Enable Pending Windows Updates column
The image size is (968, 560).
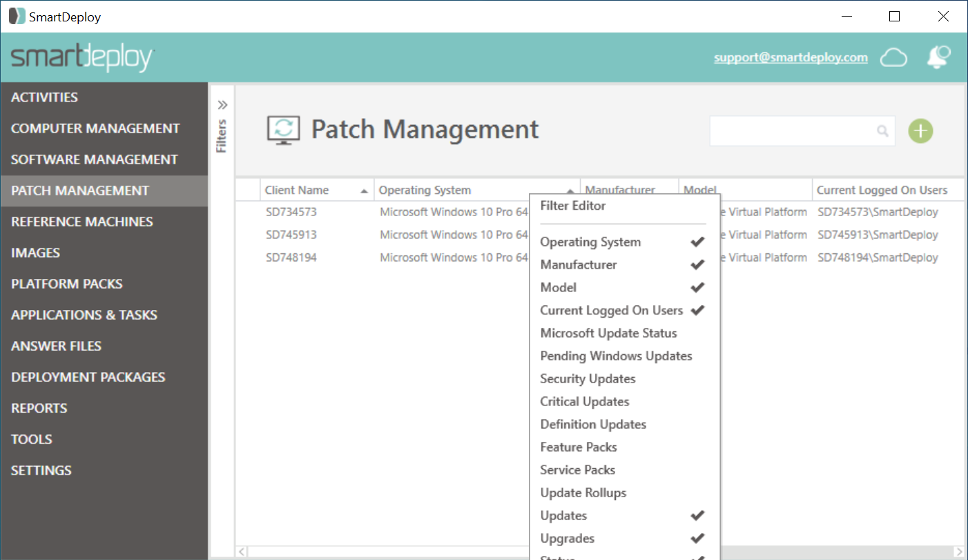coord(624,356)
